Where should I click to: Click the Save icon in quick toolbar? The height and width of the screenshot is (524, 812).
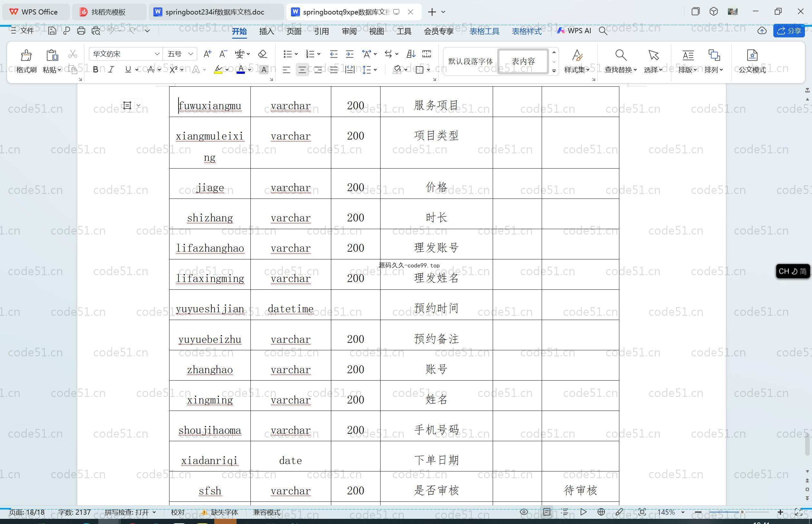pyautogui.click(x=52, y=31)
